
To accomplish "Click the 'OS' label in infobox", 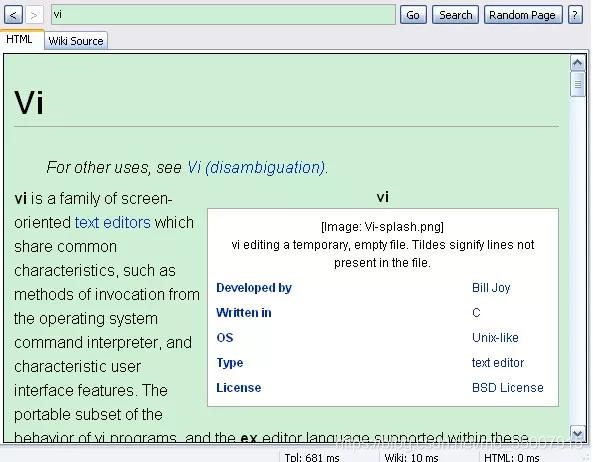I will tap(224, 338).
